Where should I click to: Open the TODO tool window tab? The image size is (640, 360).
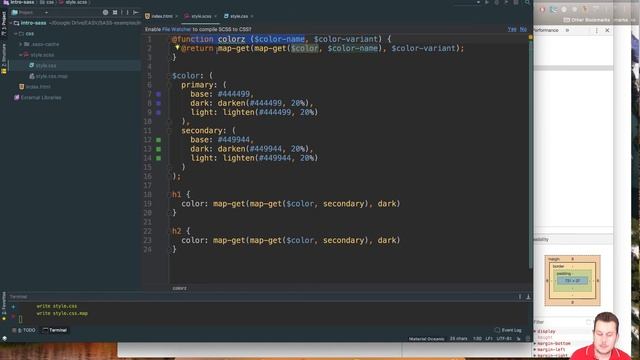click(24, 330)
